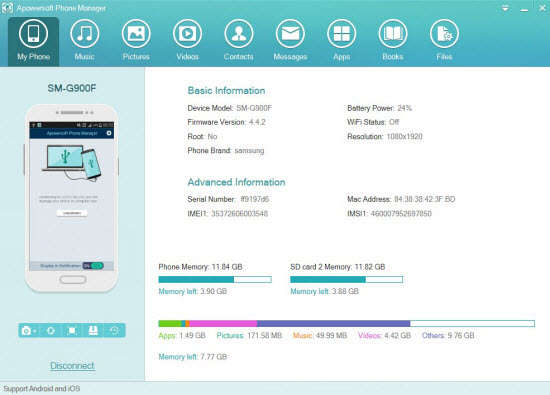The height and width of the screenshot is (395, 550).
Task: Go to the Videos section
Action: coord(187,41)
